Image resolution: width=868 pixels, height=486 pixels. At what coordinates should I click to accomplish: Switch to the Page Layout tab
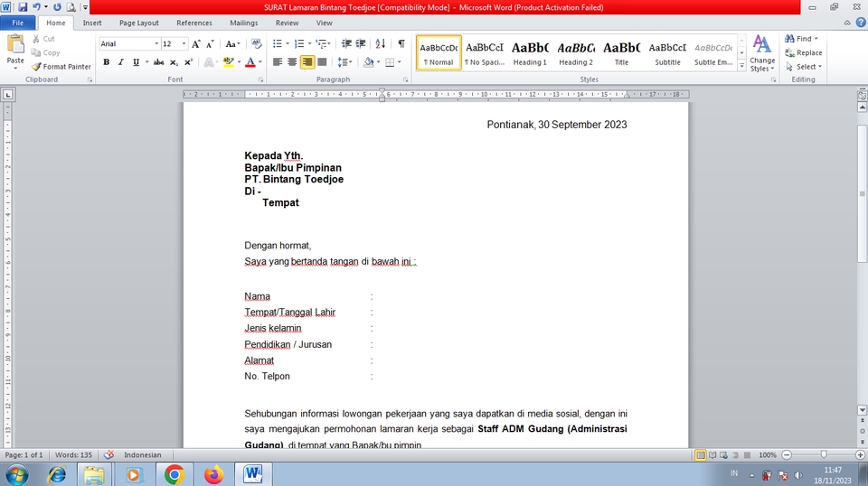pyautogui.click(x=139, y=23)
